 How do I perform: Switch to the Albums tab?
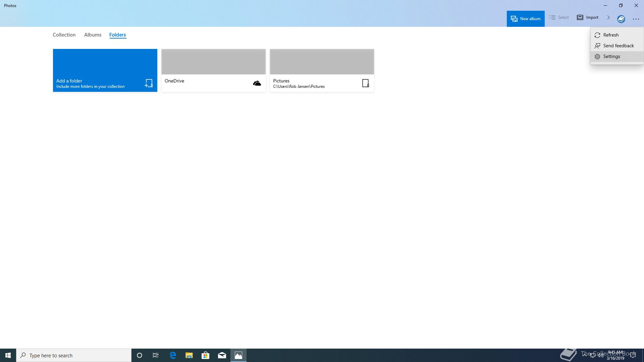click(93, 35)
